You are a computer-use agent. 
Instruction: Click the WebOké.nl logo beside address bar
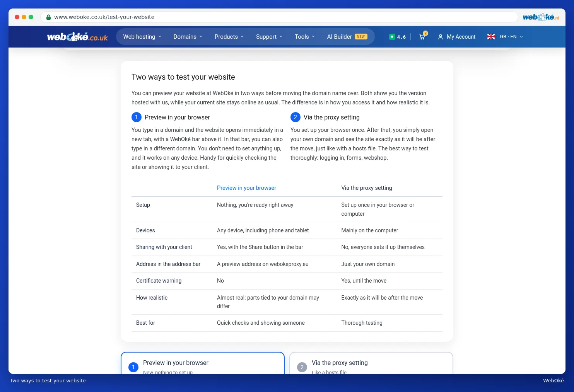541,17
